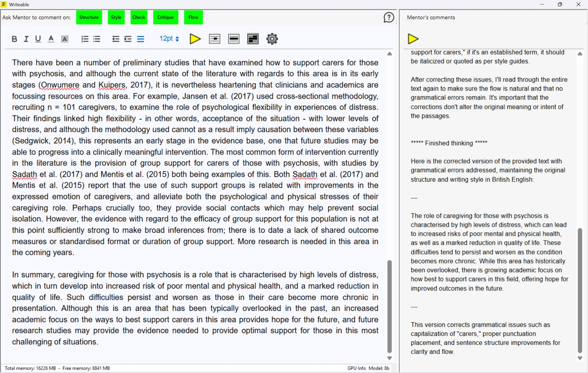Increase indent with the indent icon

tap(127, 39)
